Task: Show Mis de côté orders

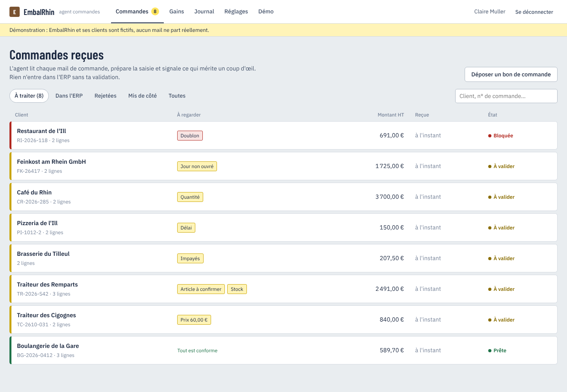Action: coord(143,96)
